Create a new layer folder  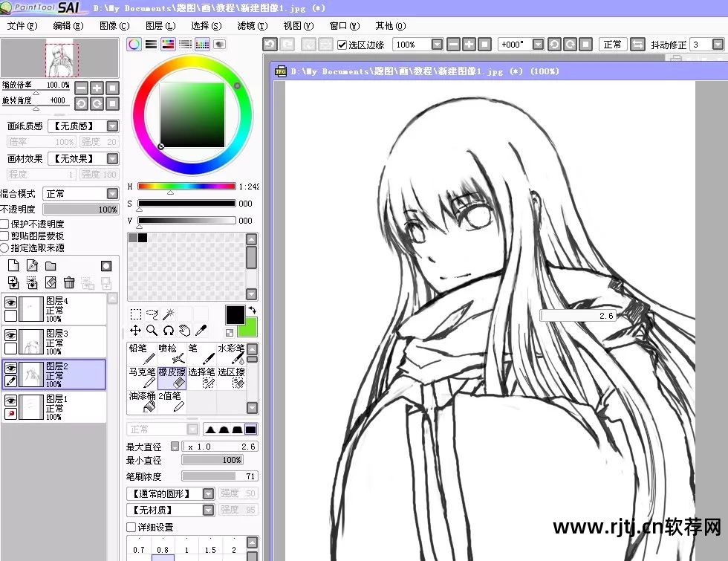(x=51, y=266)
